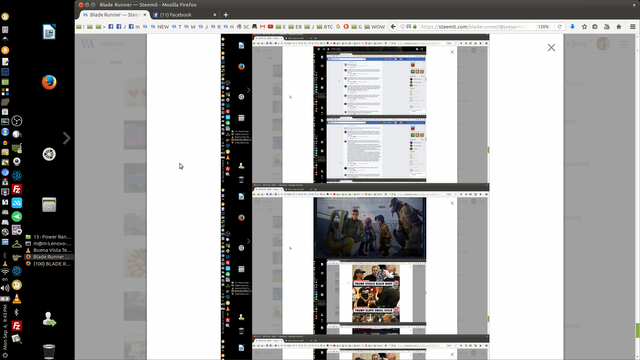Viewport: 640px width, 360px height.
Task: Expand the side panel chevron arrow
Action: (67, 138)
